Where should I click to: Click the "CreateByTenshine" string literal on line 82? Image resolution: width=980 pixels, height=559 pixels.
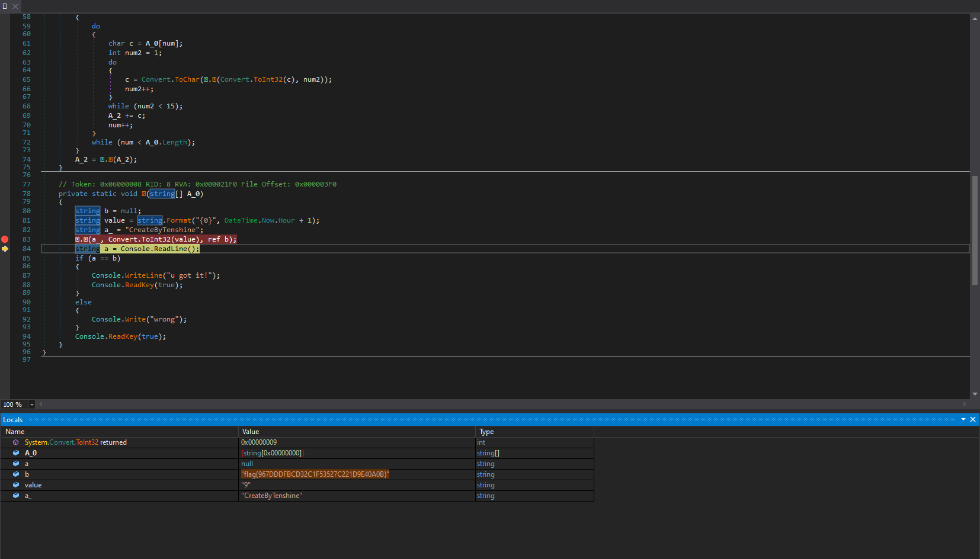(162, 230)
